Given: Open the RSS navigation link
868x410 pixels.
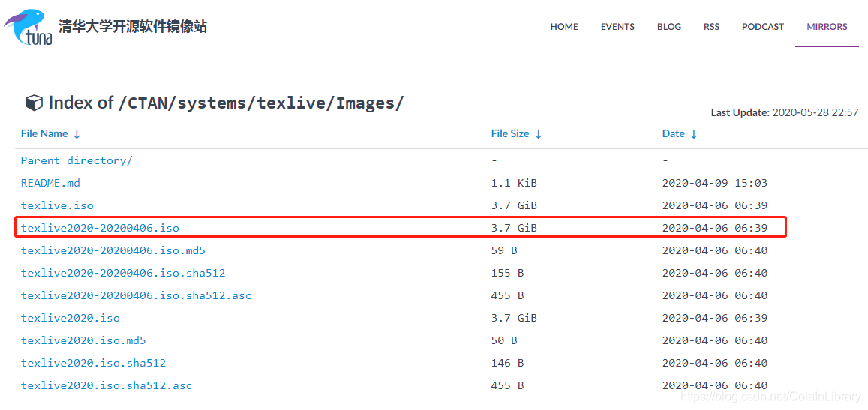Looking at the screenshot, I should [712, 26].
